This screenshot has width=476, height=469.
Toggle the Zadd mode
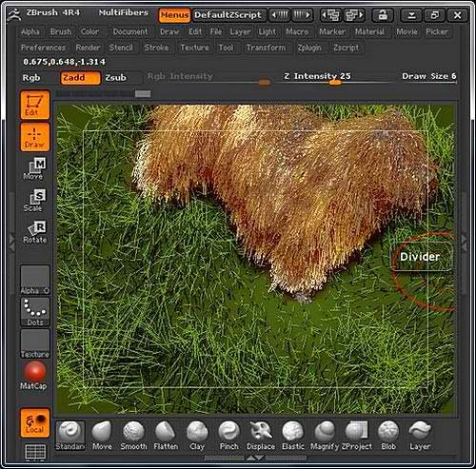[81, 78]
